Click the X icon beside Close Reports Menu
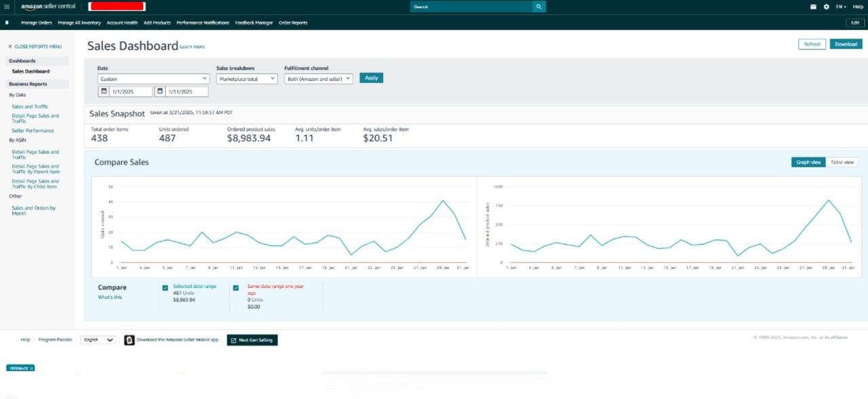Image resolution: width=868 pixels, height=399 pixels. (x=10, y=47)
